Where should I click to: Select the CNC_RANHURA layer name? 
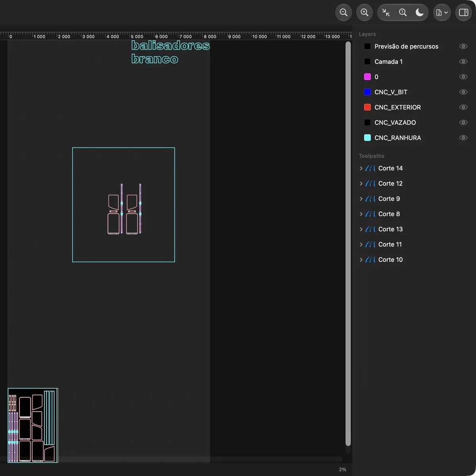pos(397,138)
